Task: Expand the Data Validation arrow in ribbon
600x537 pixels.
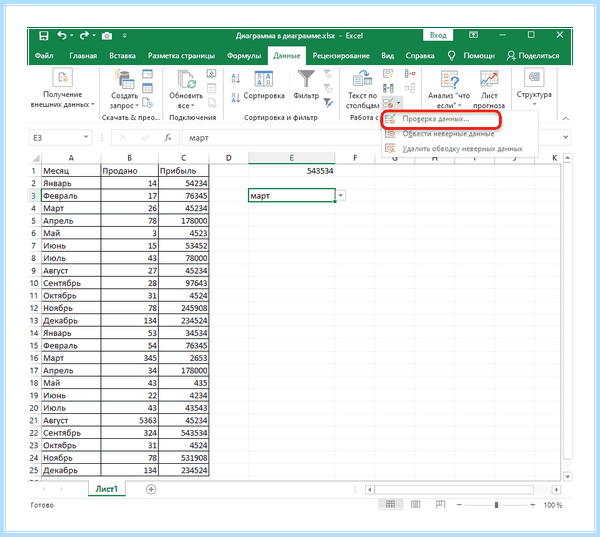Action: click(398, 103)
